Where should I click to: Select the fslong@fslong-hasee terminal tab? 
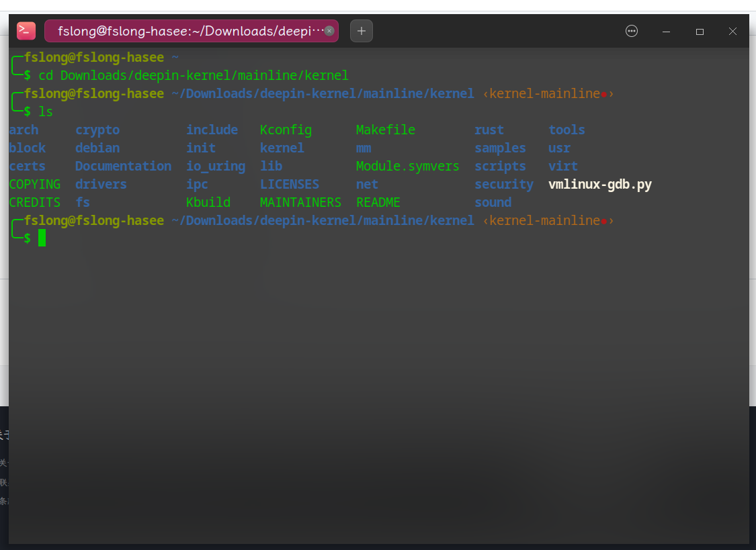click(192, 31)
